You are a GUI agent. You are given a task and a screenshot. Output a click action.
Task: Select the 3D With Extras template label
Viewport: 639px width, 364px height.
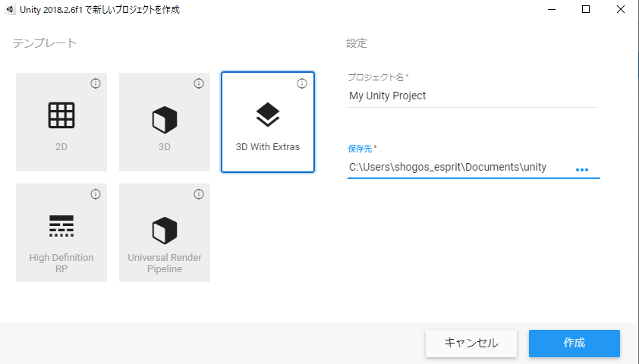coord(267,146)
